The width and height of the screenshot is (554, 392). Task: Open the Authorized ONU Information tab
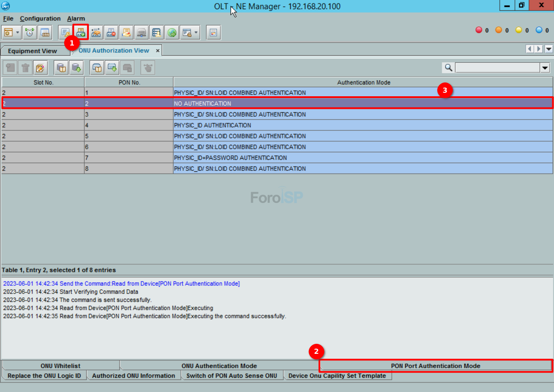[x=134, y=376]
